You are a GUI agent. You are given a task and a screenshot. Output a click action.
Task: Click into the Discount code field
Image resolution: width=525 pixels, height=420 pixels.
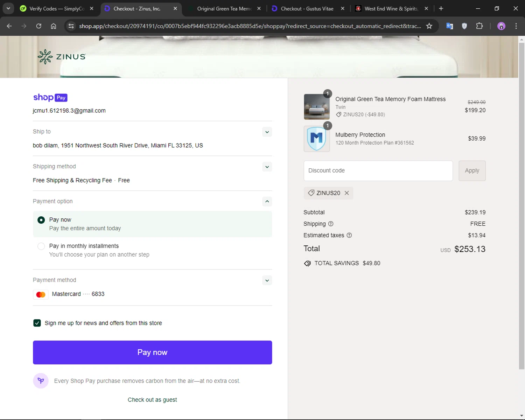click(x=378, y=170)
